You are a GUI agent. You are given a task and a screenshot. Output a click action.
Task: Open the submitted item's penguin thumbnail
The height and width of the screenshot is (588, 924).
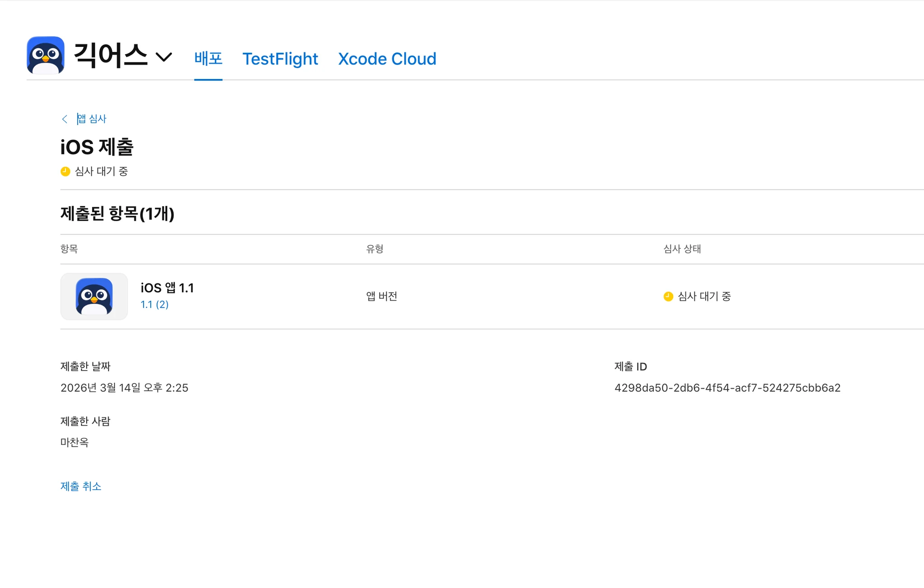pos(94,296)
